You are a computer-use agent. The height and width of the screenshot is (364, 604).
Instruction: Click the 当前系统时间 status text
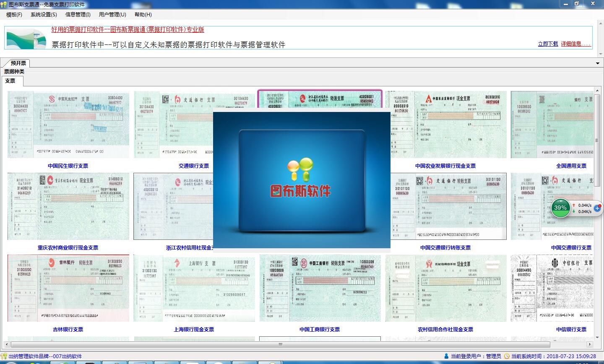[554, 356]
